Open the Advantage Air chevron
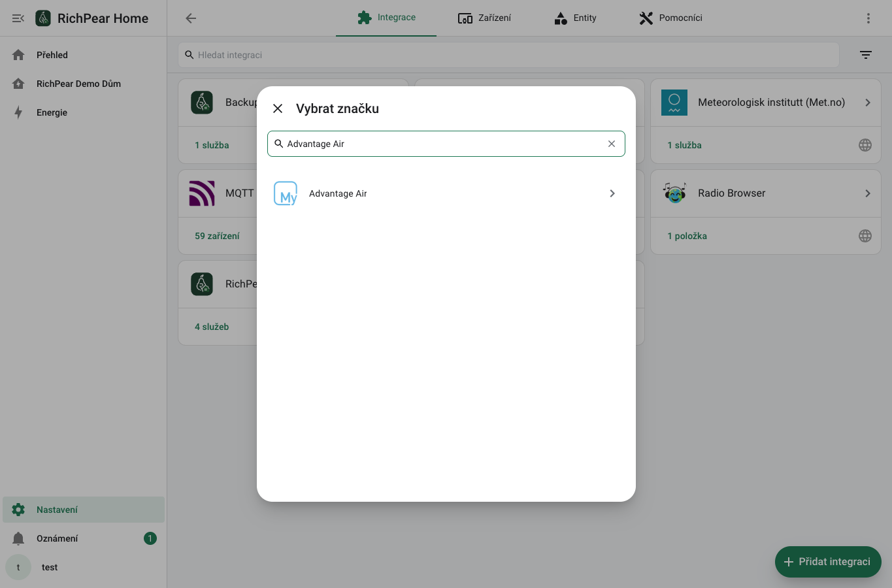The image size is (892, 588). (612, 193)
